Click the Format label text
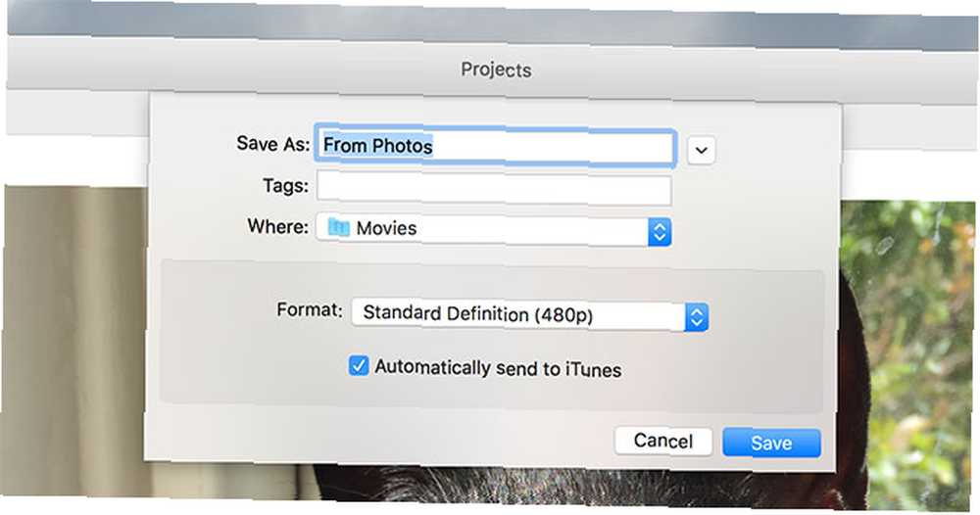Image resolution: width=980 pixels, height=515 pixels. click(x=310, y=309)
